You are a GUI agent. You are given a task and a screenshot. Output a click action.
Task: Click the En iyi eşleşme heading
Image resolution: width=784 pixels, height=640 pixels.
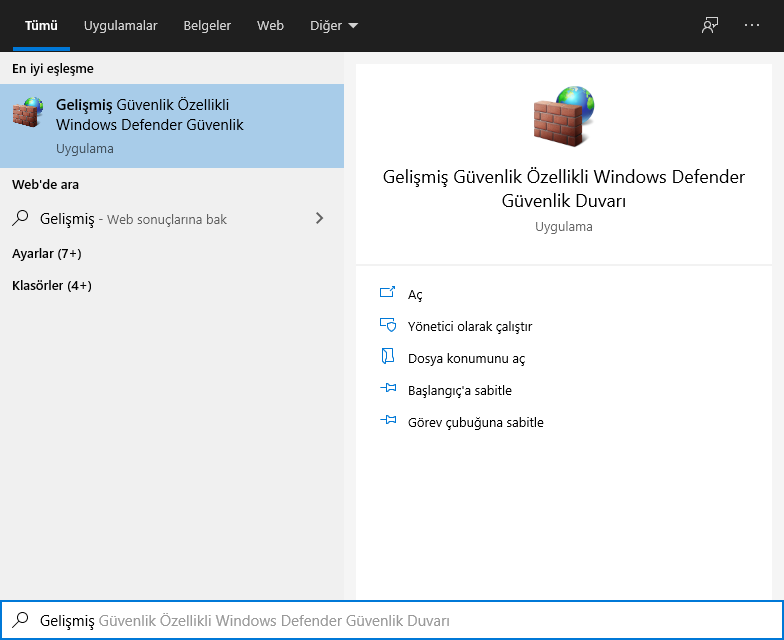pyautogui.click(x=52, y=68)
